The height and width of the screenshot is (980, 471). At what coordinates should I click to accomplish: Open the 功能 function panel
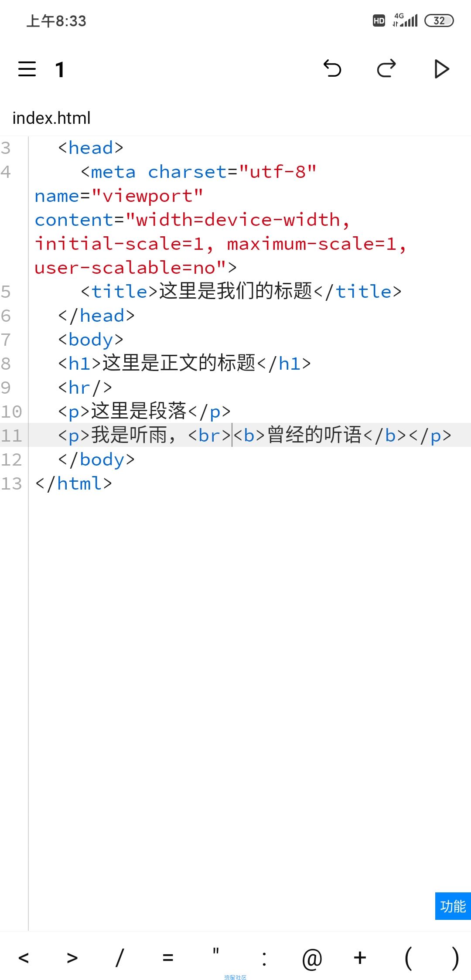(453, 906)
